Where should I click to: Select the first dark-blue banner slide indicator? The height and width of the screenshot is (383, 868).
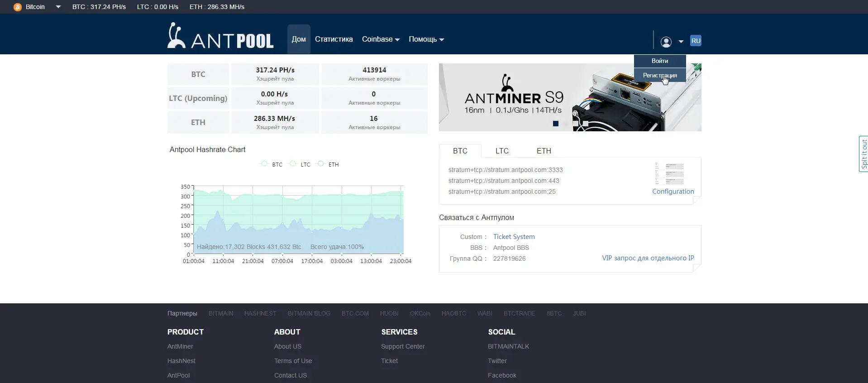click(556, 124)
